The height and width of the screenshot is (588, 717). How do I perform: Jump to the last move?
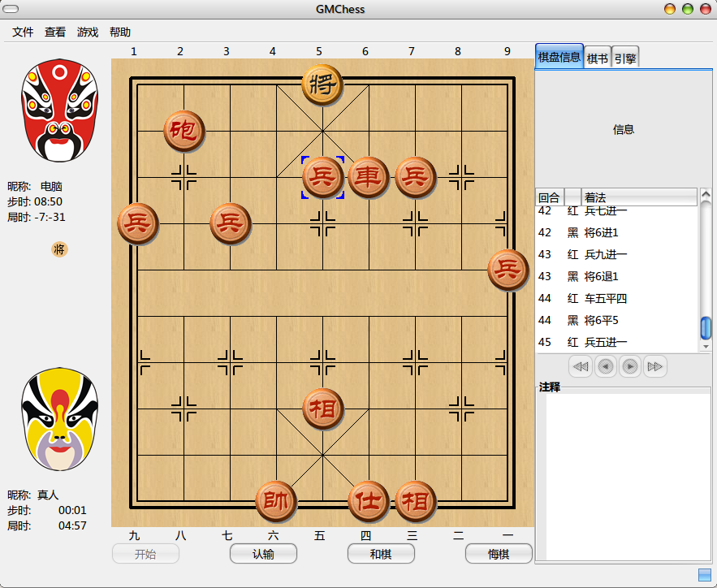point(654,367)
